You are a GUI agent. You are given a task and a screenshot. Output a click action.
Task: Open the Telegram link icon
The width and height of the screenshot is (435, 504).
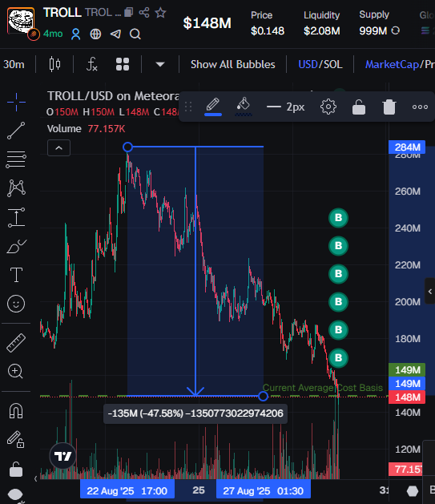click(x=115, y=34)
